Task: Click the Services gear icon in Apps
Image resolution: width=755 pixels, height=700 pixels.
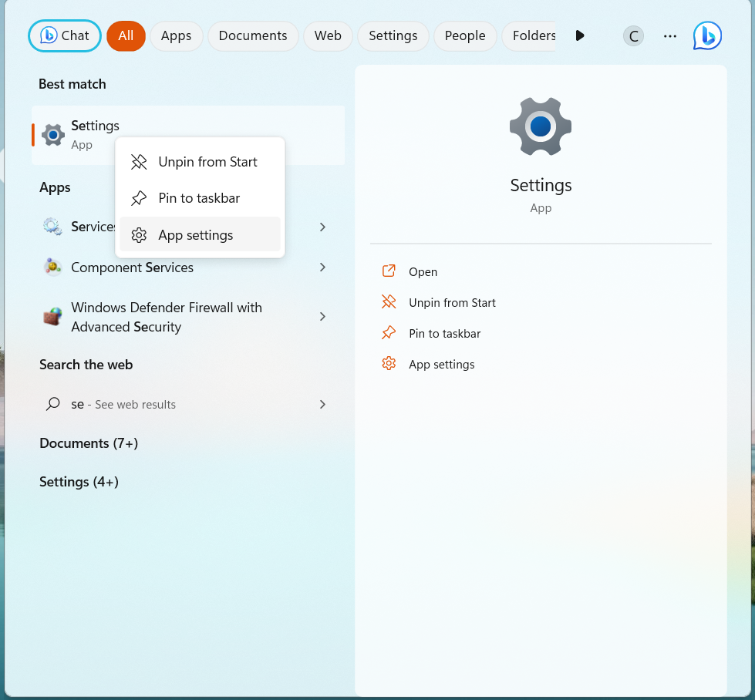Action: click(52, 227)
